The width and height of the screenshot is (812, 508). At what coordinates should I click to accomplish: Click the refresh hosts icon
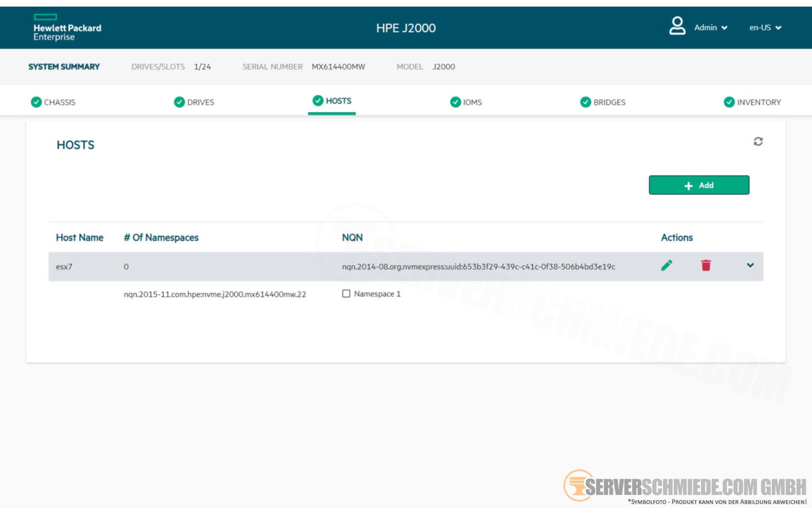(758, 141)
